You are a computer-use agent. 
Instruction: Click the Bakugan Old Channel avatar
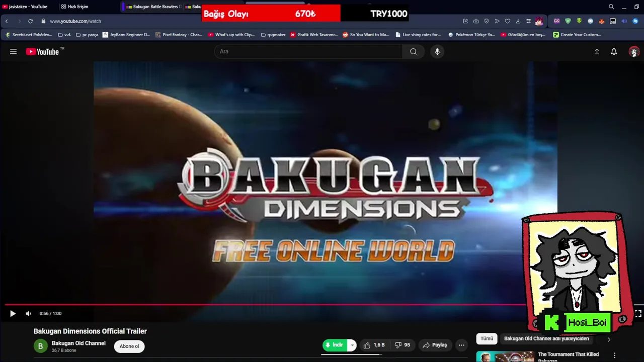coord(40,346)
